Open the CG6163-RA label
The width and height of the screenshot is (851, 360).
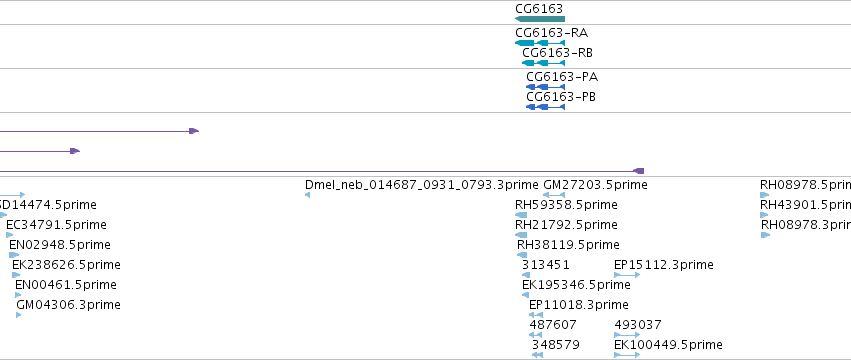551,33
